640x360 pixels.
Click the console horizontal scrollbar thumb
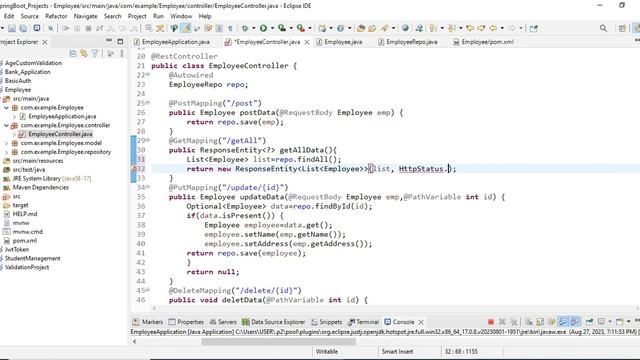(x=278, y=342)
